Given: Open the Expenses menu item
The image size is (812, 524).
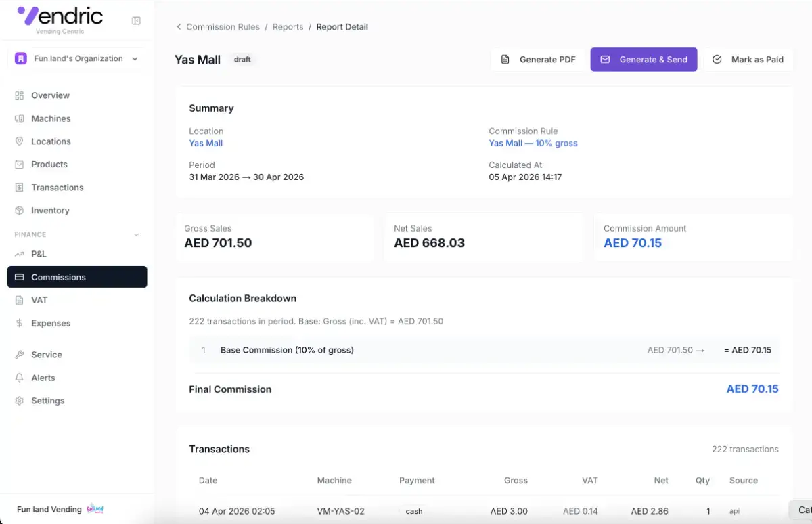Looking at the screenshot, I should pyautogui.click(x=77, y=323).
